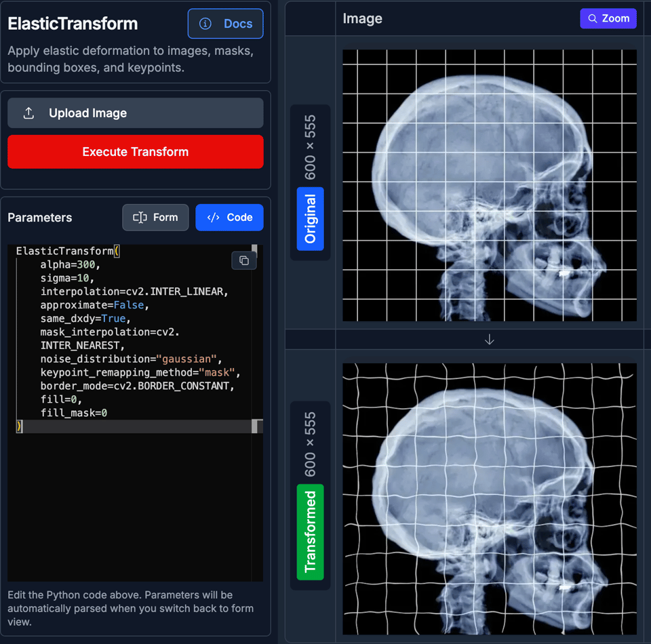Image resolution: width=651 pixels, height=644 pixels.
Task: Click the ElasticTransform page heading
Action: pos(73,24)
